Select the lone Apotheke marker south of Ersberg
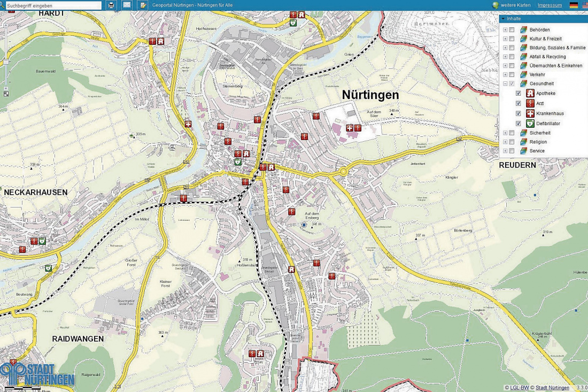This screenshot has height=392, width=588. point(291,270)
